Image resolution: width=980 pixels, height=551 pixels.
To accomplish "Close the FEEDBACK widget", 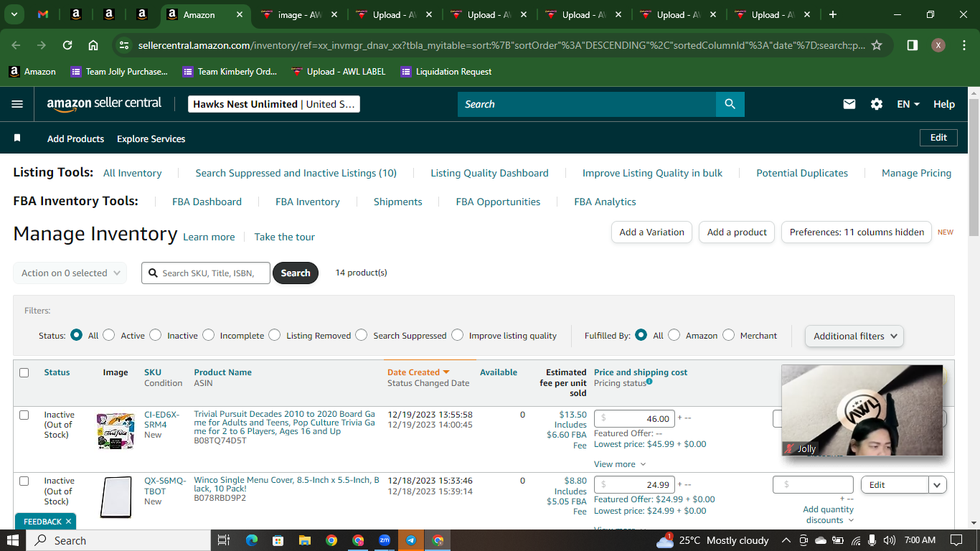I will click(68, 522).
